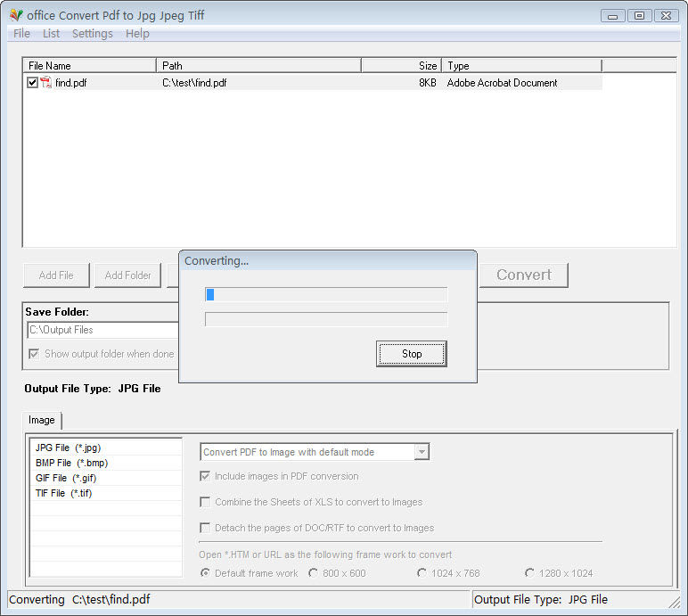688x616 pixels.
Task: Click the Add Folder button
Action: pos(127,275)
